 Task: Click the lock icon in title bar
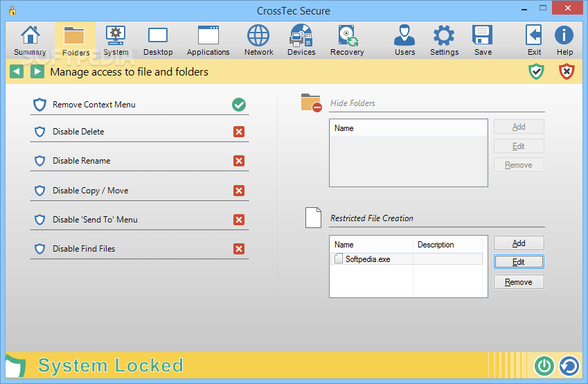coord(12,10)
